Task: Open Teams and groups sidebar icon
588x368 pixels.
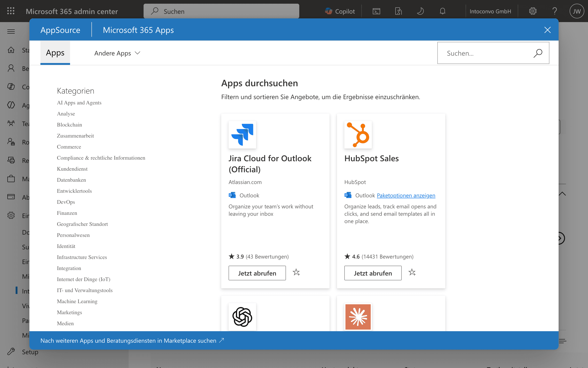Action: [x=11, y=124]
